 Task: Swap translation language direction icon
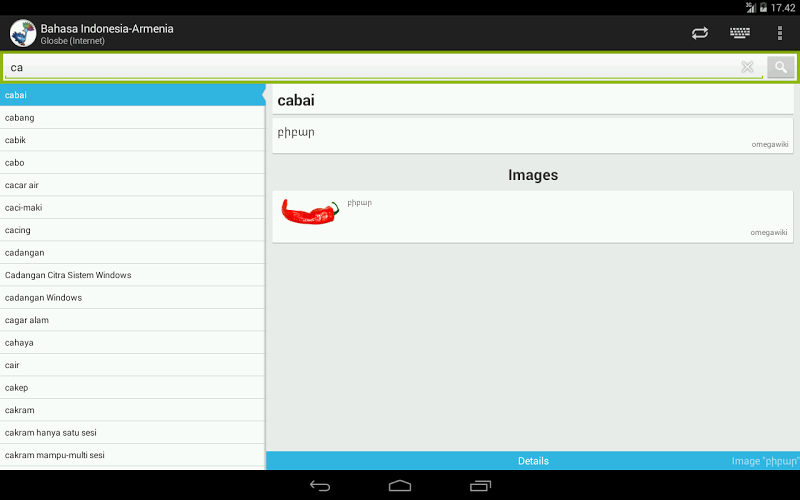point(699,33)
